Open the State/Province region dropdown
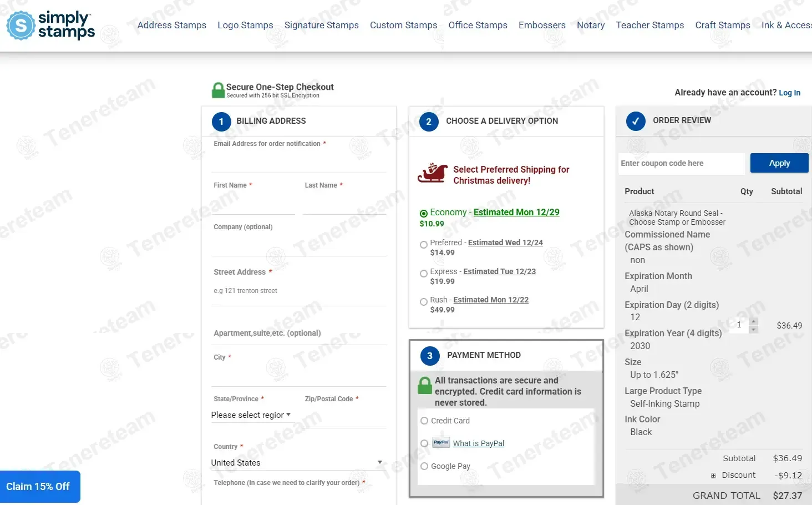The image size is (812, 505). (x=251, y=415)
